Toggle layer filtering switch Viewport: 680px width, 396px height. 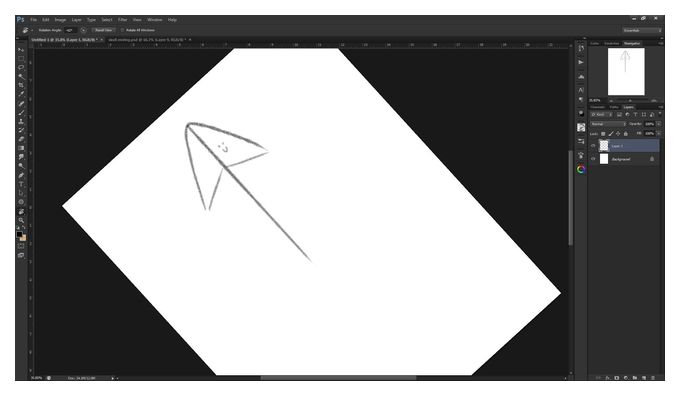[x=660, y=114]
